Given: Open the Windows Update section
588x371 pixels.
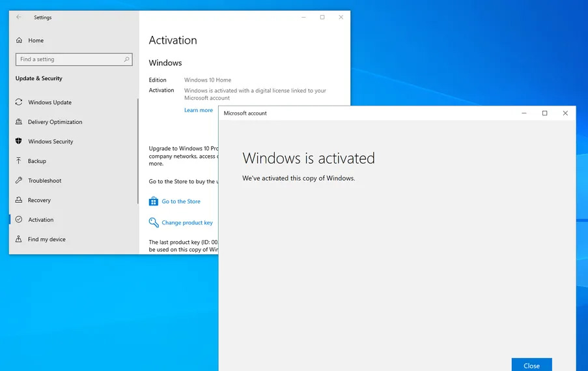Looking at the screenshot, I should coord(49,102).
